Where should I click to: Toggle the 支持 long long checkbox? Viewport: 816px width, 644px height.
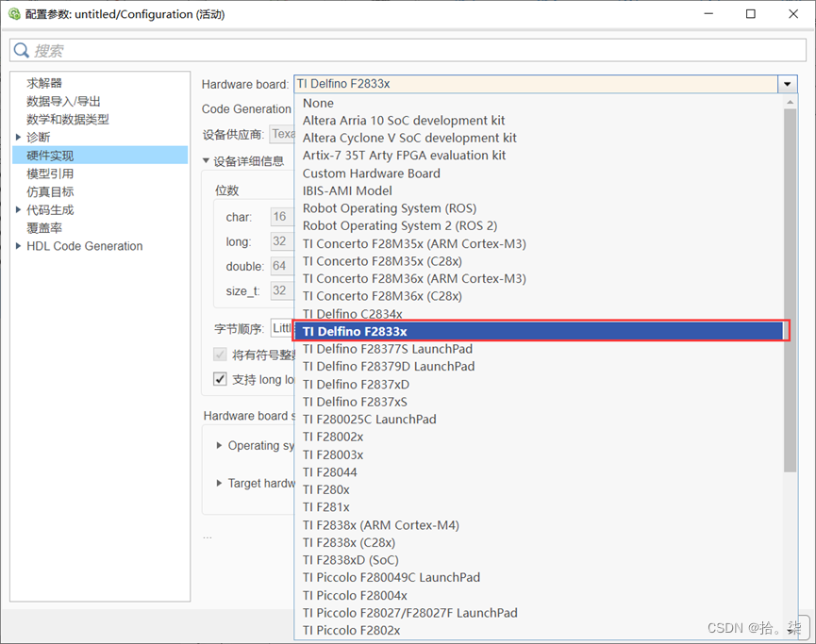220,379
